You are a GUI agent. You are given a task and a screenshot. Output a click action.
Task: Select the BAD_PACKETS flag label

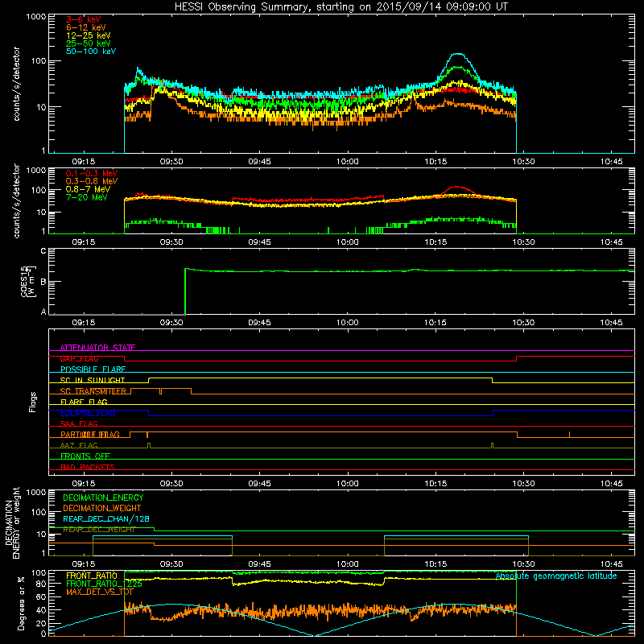[x=88, y=467]
